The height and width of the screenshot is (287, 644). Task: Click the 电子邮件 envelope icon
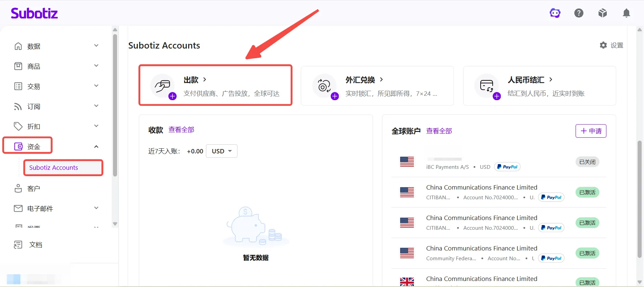click(18, 208)
